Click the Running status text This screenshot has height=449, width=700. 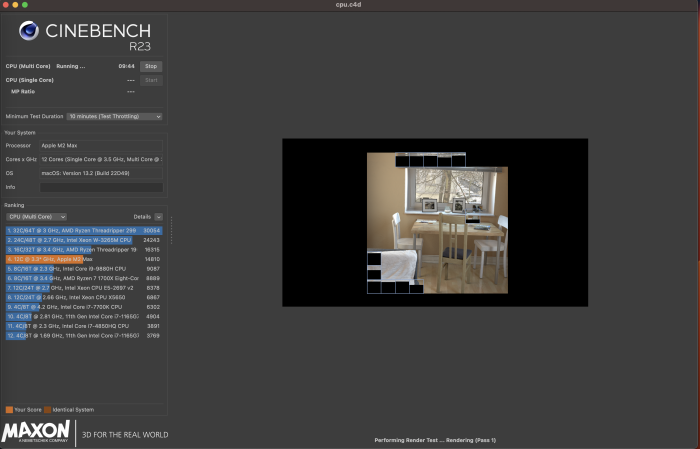point(71,66)
